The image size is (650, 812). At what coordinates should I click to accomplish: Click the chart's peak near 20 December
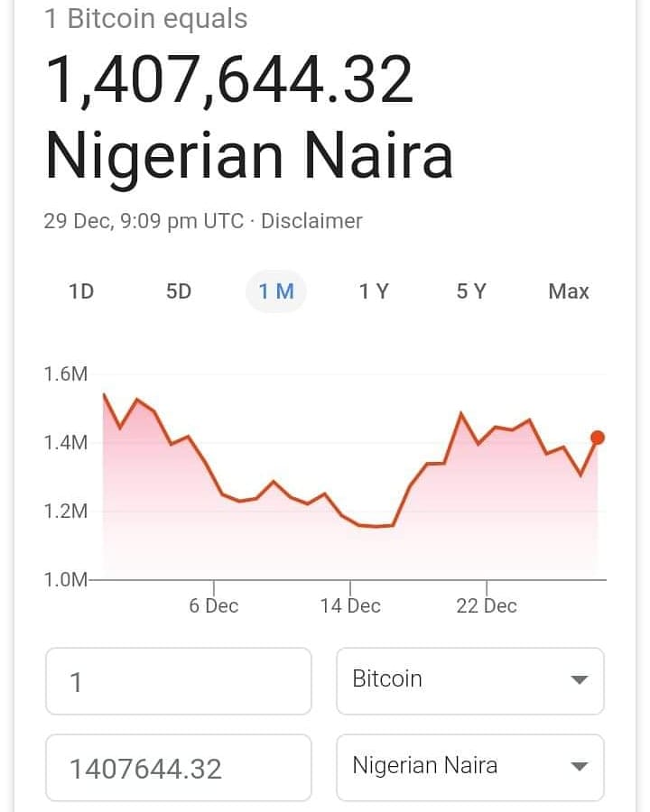coord(460,413)
